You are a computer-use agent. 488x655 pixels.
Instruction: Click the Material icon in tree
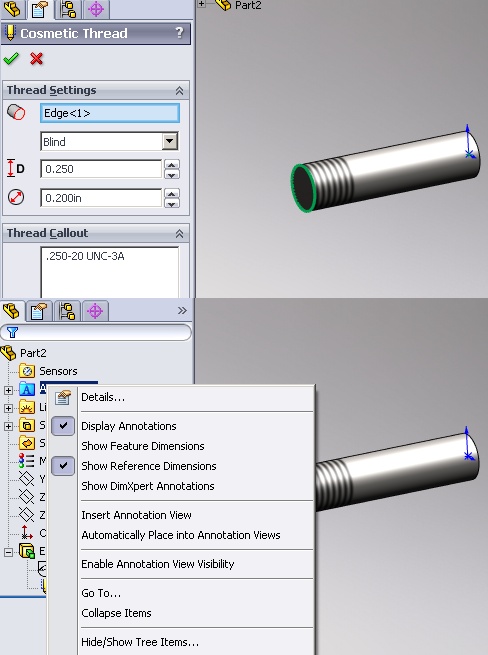pyautogui.click(x=27, y=461)
